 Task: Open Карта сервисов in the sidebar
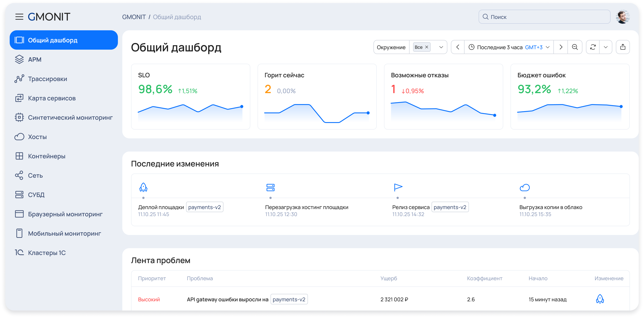51,98
